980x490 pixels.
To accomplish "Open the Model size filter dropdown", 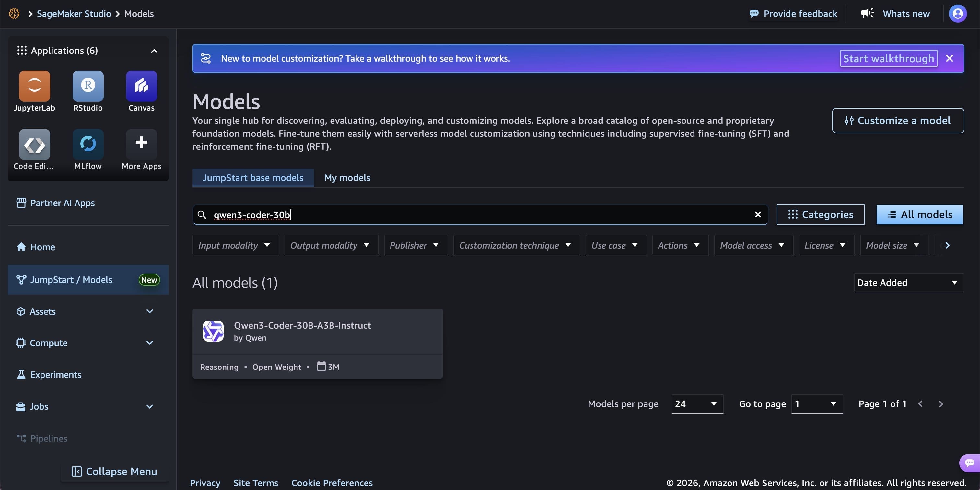I will pyautogui.click(x=894, y=245).
